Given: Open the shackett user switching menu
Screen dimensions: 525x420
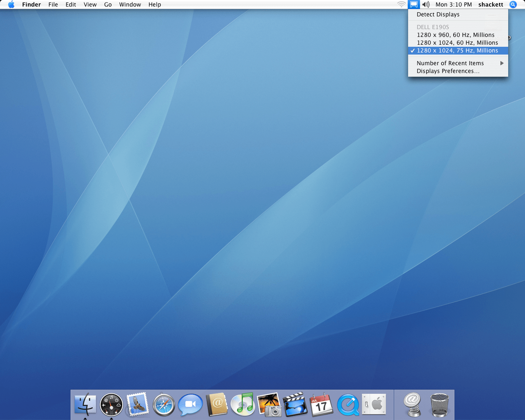Looking at the screenshot, I should 491,5.
